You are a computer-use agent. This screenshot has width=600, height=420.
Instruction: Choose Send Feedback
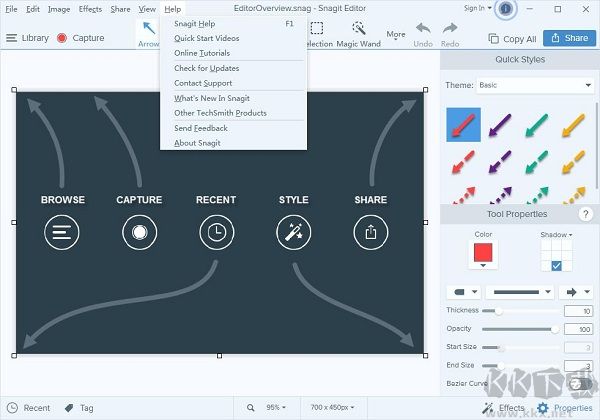coord(233,128)
